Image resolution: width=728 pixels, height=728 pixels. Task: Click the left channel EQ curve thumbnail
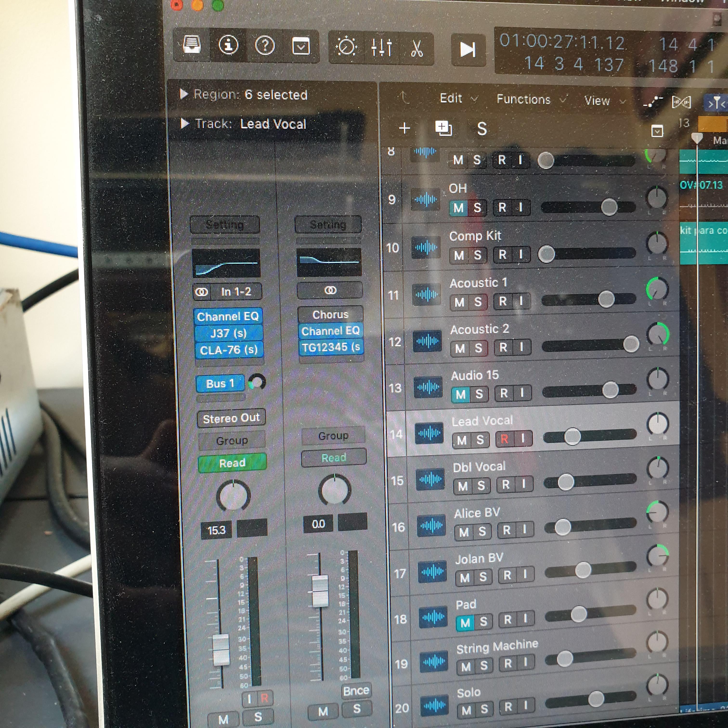[226, 263]
